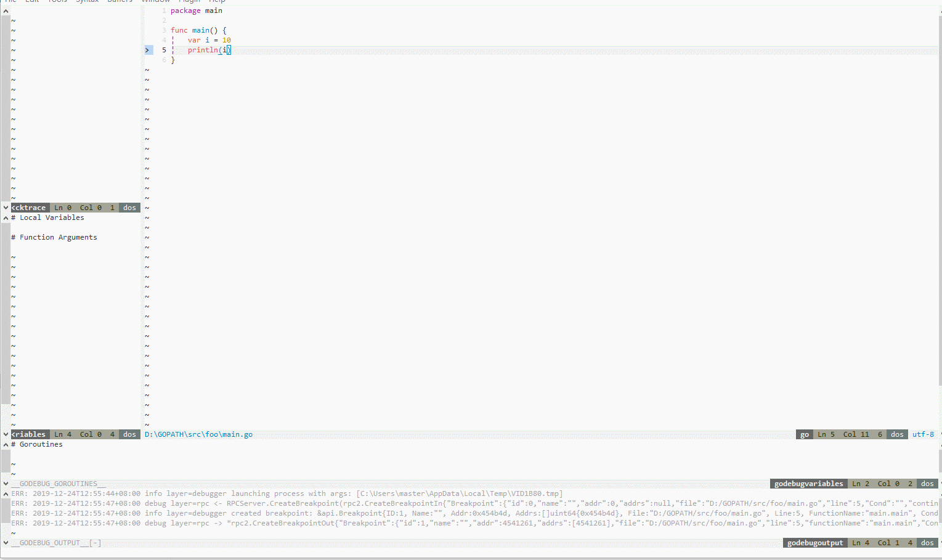Click 'Ln 2' in godebugvariables status line
942x560 pixels.
861,484
